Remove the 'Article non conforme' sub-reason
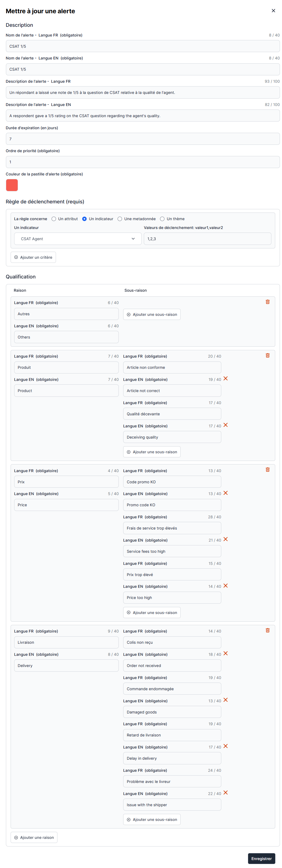This screenshot has width=282, height=868. coord(226,379)
